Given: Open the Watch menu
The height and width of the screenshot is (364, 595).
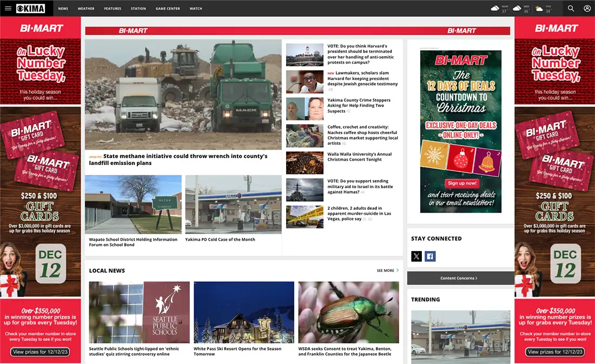Looking at the screenshot, I should tap(196, 8).
